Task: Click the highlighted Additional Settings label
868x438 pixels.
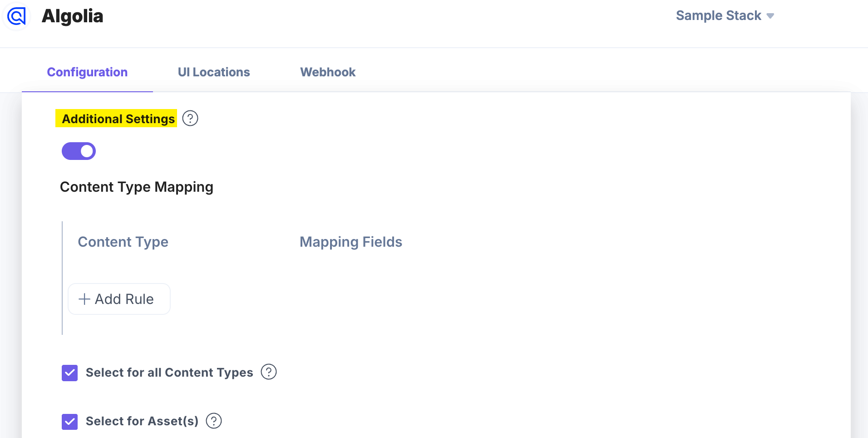Action: [x=118, y=119]
